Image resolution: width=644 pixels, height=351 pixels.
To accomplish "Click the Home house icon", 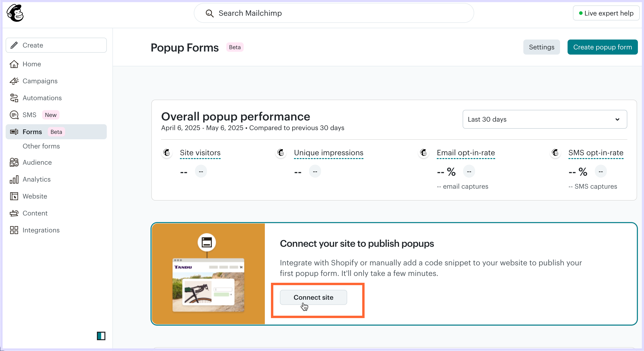I will 14,64.
